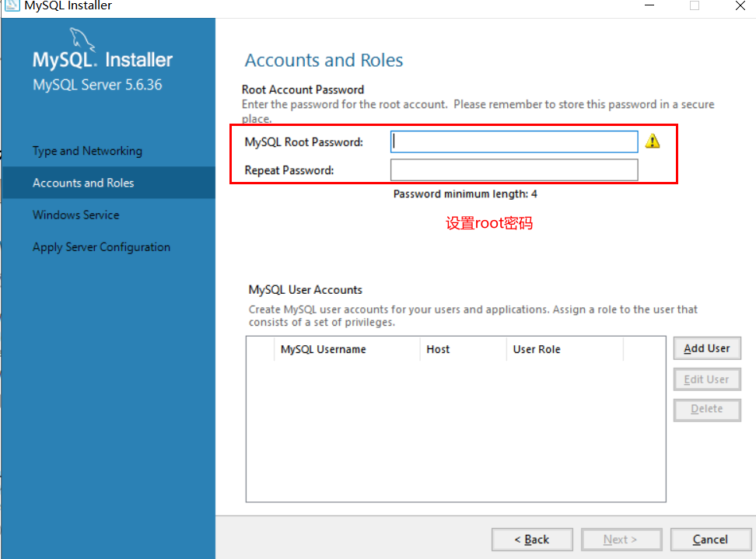Click the User Role column header
Screen dimensions: 756x559
click(537, 349)
